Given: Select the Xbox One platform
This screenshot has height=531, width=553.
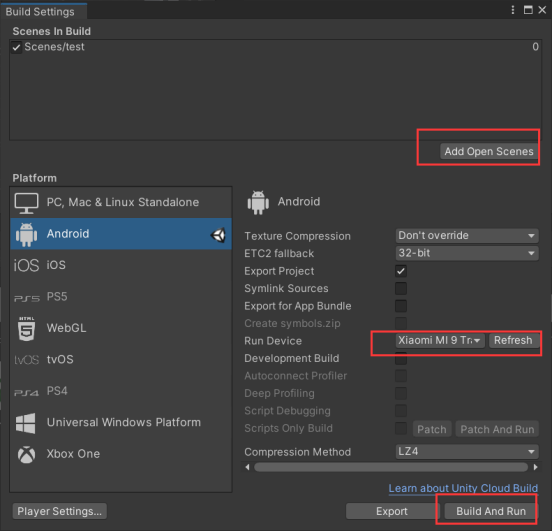Looking at the screenshot, I should pos(121,454).
